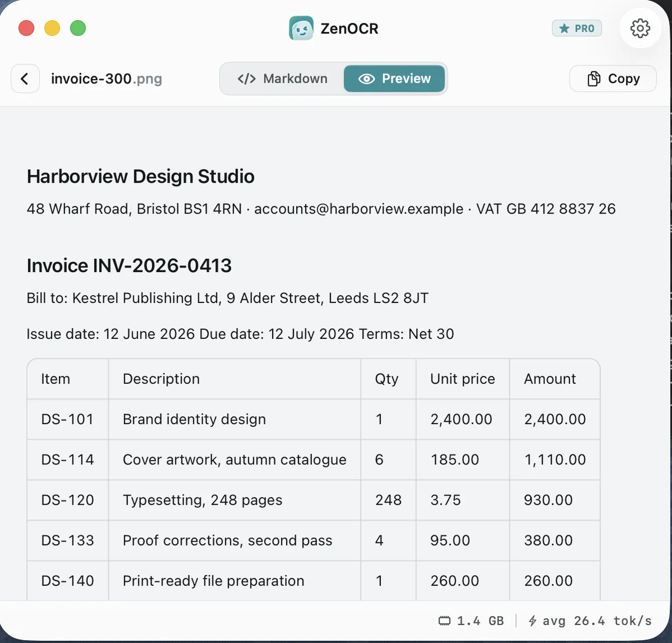The height and width of the screenshot is (643, 672).
Task: Click the avg 26.4 tok/s status text
Action: pyautogui.click(x=597, y=621)
